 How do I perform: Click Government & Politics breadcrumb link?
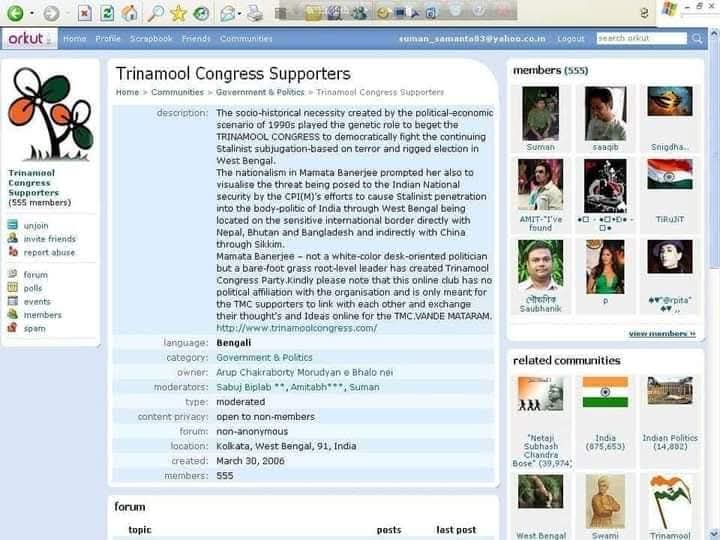tap(260, 92)
